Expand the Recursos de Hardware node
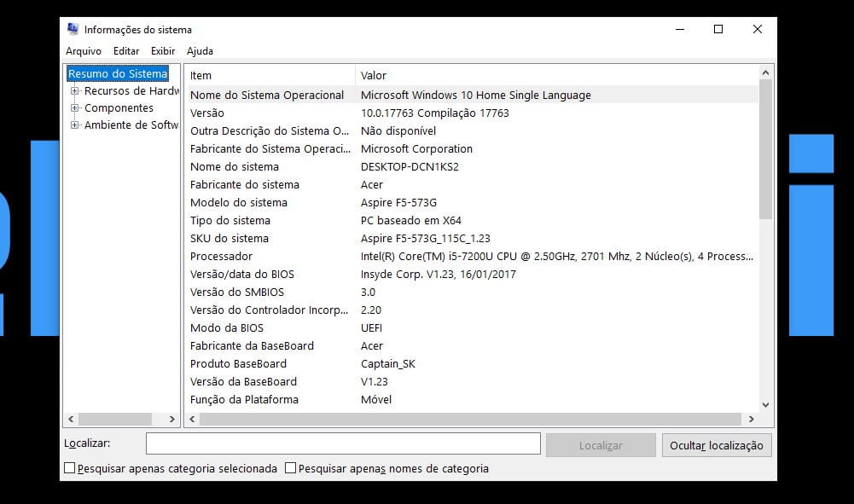Viewport: 854px width, 504px height. [74, 91]
